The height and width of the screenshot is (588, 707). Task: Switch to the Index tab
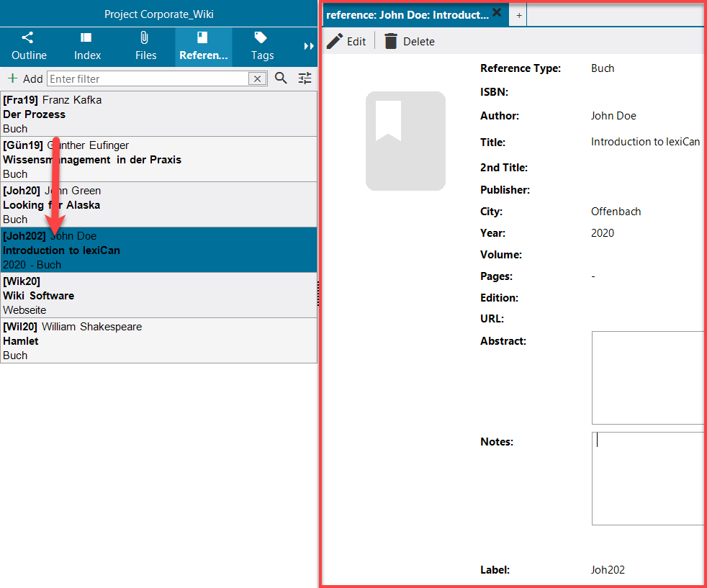pos(87,46)
